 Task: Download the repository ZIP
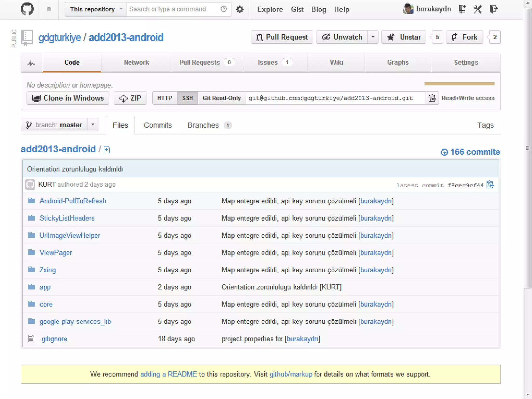coord(130,98)
